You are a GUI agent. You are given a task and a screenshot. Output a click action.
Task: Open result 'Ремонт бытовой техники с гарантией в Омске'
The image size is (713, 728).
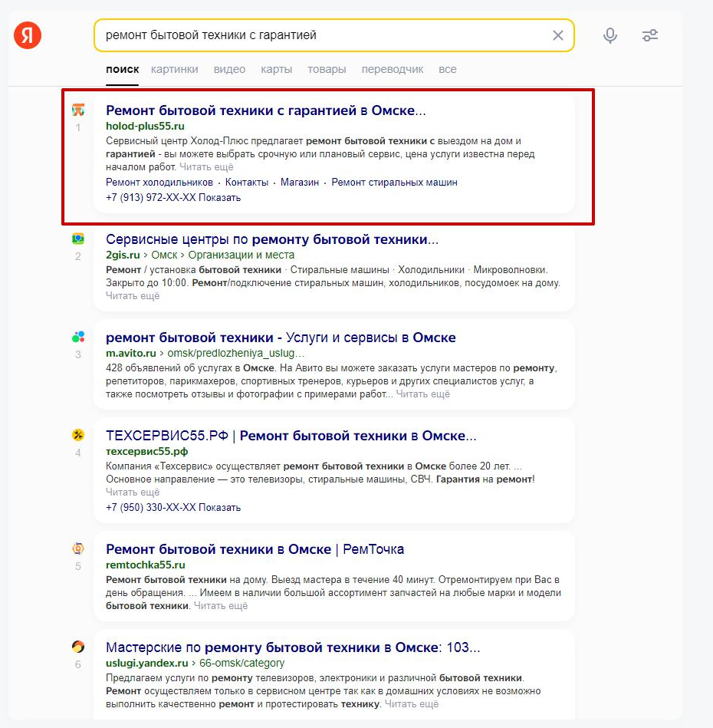pos(266,110)
